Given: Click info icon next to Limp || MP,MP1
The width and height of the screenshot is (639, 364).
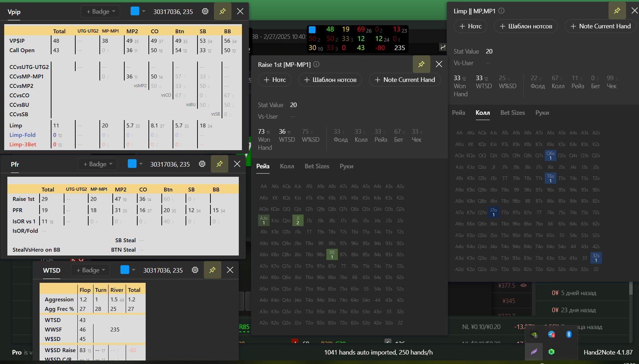Looking at the screenshot, I should tap(501, 11).
